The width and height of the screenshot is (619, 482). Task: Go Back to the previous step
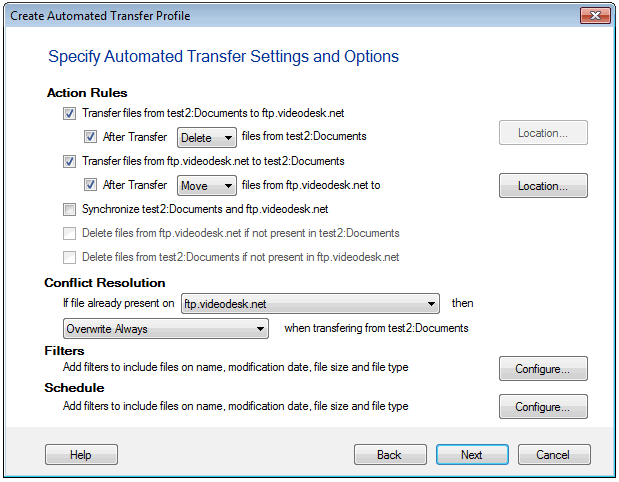click(390, 455)
